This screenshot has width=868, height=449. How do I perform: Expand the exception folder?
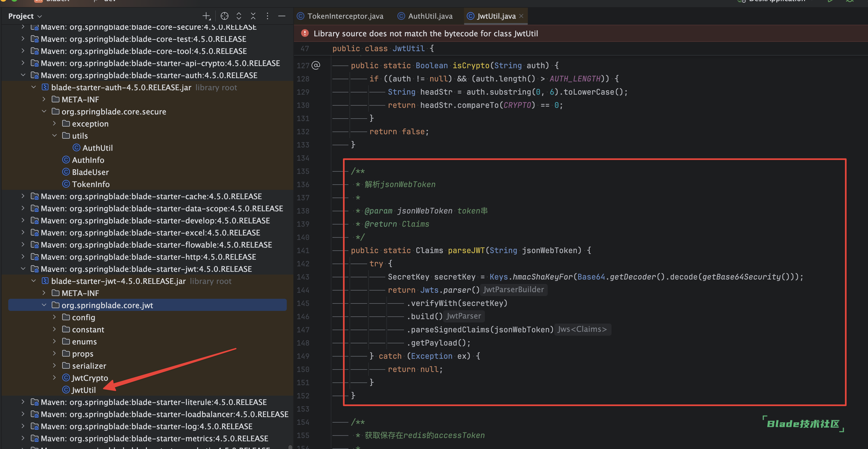click(x=54, y=124)
